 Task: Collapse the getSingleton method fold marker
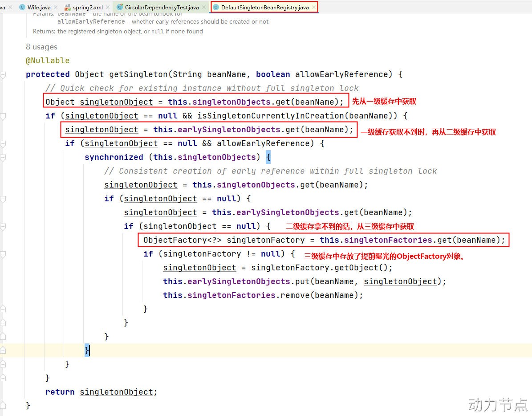3,75
